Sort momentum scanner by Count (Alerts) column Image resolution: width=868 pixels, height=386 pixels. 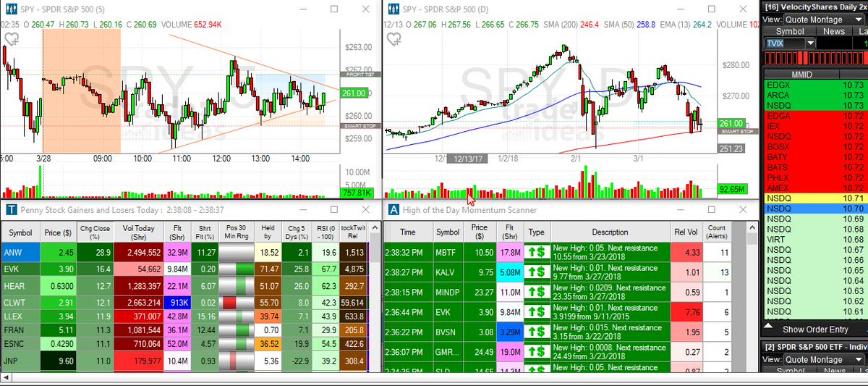point(715,232)
